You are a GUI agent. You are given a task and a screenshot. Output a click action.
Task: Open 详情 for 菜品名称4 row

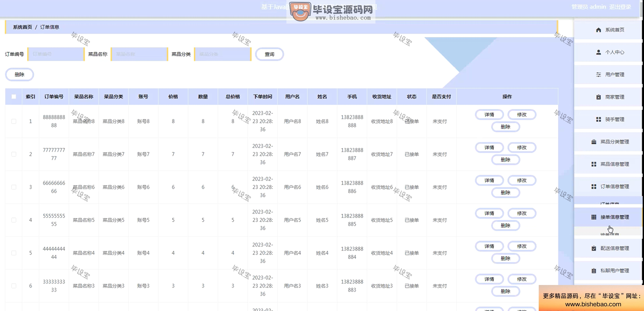tap(489, 246)
